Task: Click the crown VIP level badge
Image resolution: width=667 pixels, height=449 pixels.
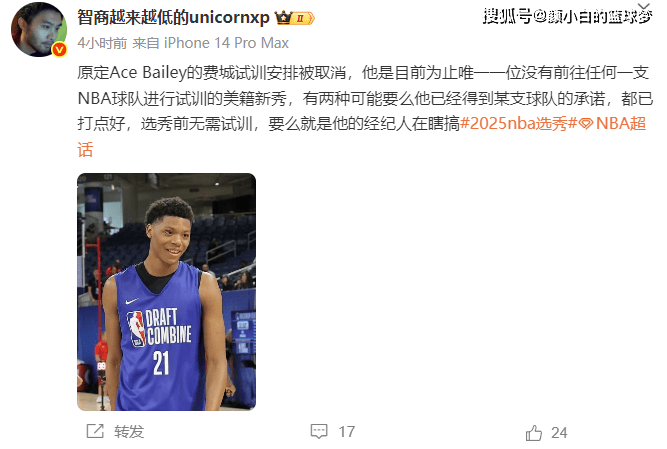Action: coord(294,18)
